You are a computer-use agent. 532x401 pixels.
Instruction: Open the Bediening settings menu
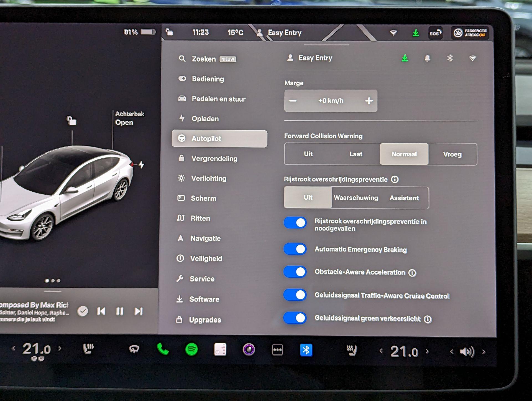click(201, 79)
